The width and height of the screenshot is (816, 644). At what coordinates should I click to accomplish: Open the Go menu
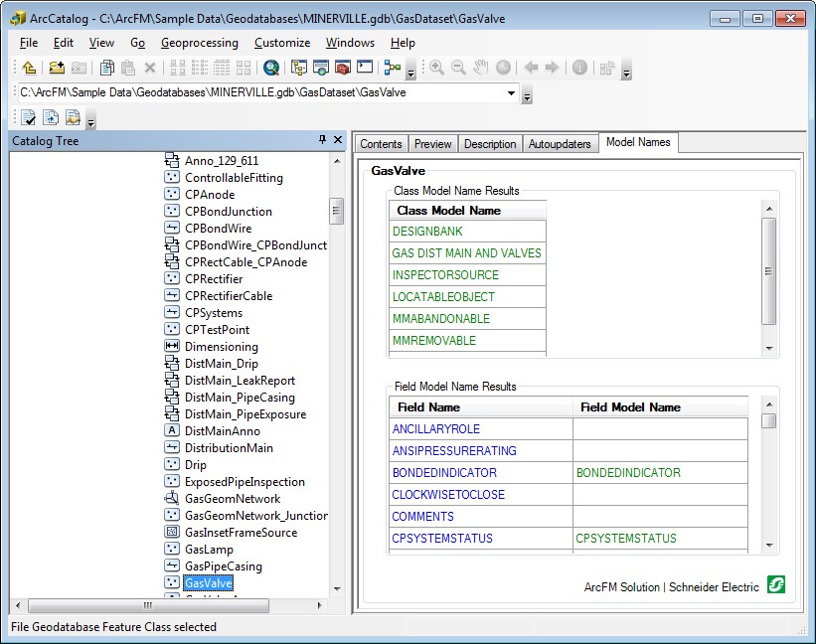(137, 43)
